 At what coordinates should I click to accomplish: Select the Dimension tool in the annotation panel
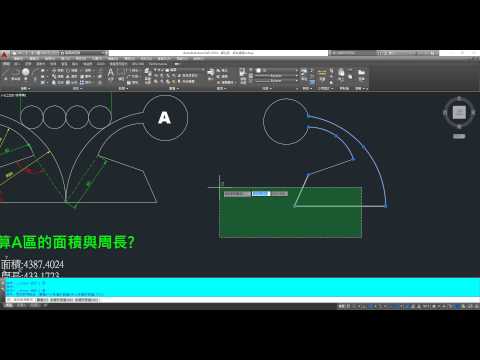pyautogui.click(x=121, y=74)
